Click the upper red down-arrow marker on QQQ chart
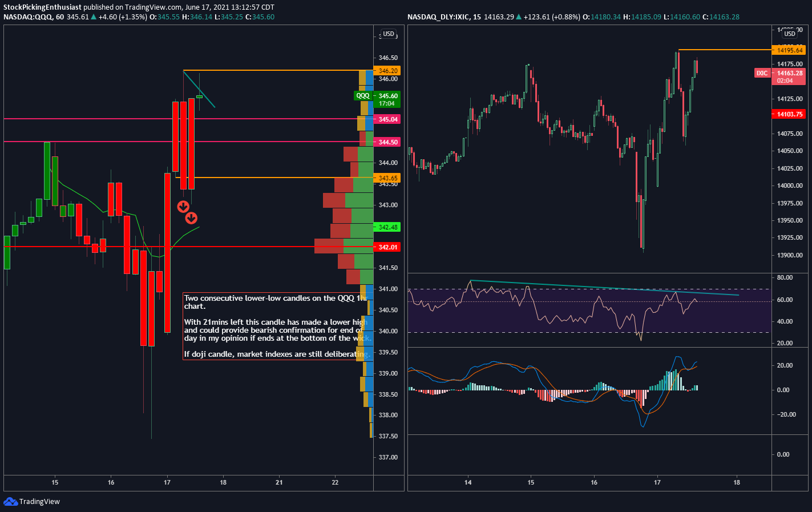 pyautogui.click(x=183, y=207)
